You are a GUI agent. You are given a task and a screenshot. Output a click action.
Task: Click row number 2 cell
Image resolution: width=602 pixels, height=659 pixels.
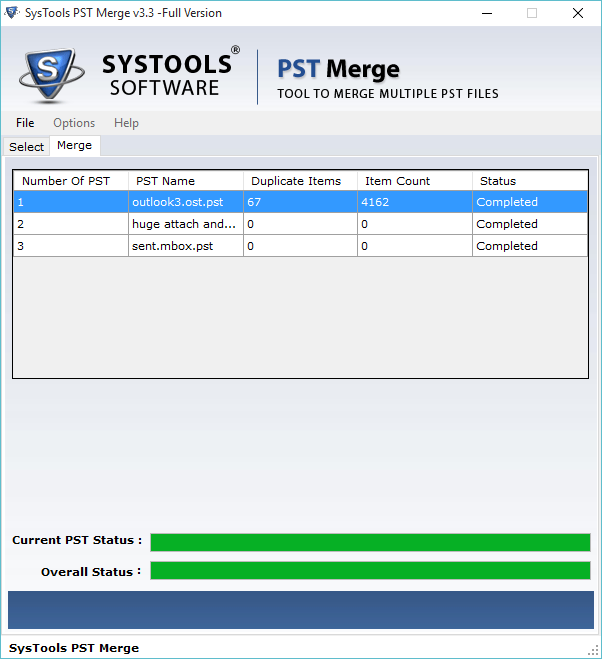coord(71,224)
